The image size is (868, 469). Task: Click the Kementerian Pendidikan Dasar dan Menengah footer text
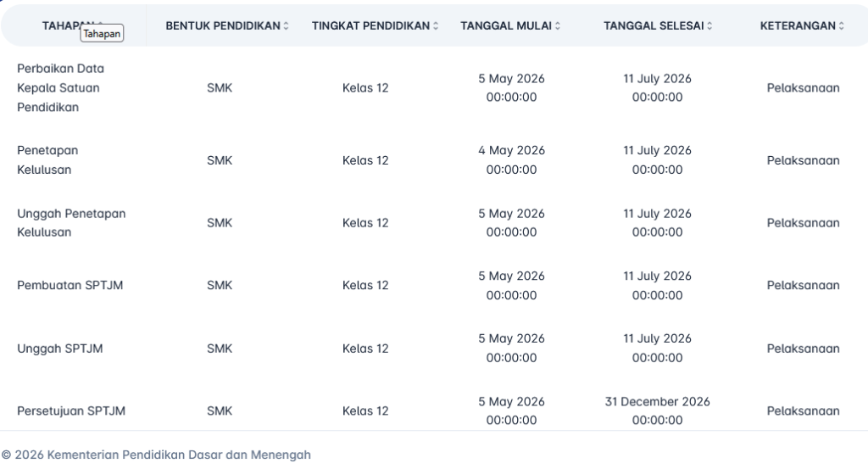coord(179,455)
